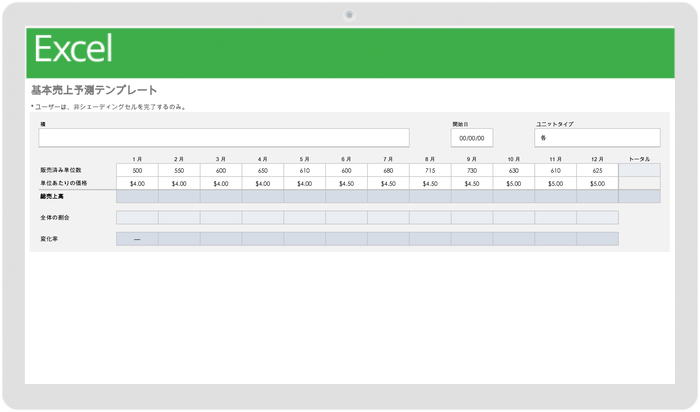The image size is (700, 412).
Task: Select the January 変化率 cell with dash
Action: point(137,239)
